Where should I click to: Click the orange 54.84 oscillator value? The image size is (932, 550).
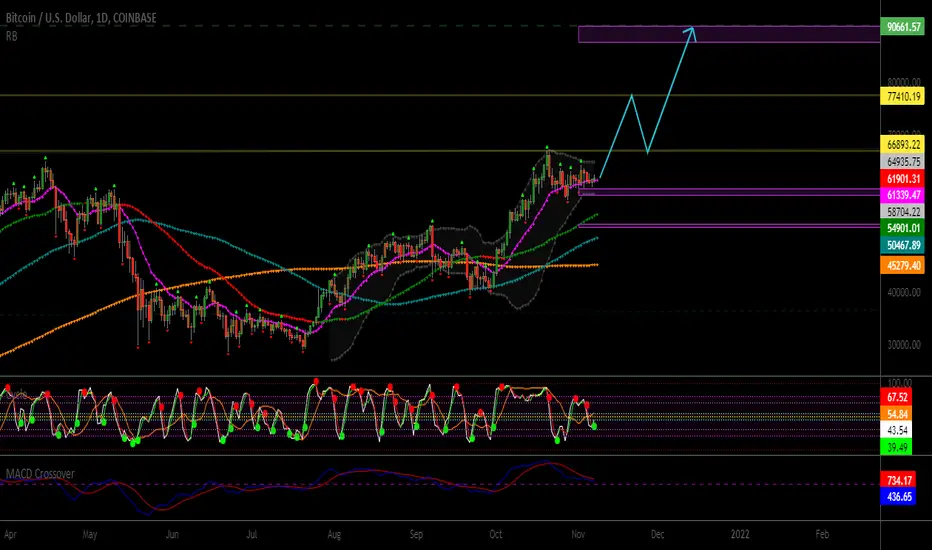(896, 414)
